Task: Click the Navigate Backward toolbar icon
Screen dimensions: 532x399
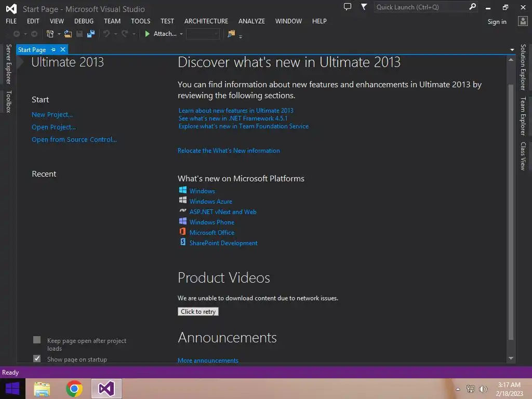Action: coord(16,34)
